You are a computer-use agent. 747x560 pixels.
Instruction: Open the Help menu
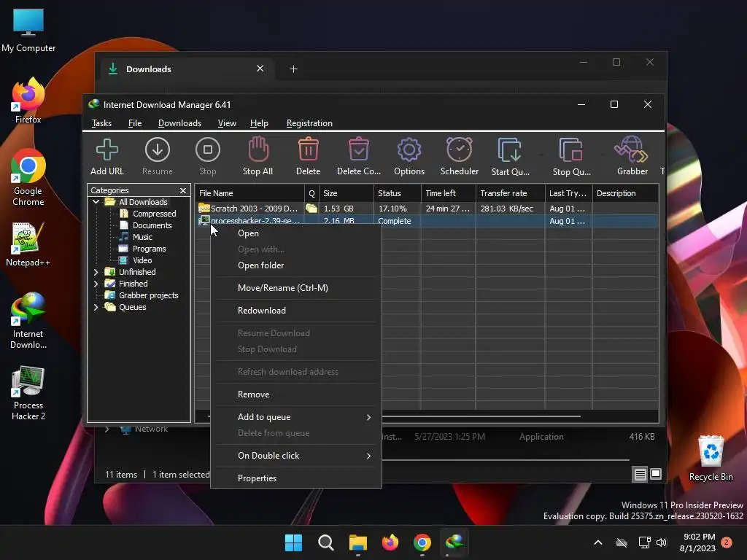tap(259, 123)
